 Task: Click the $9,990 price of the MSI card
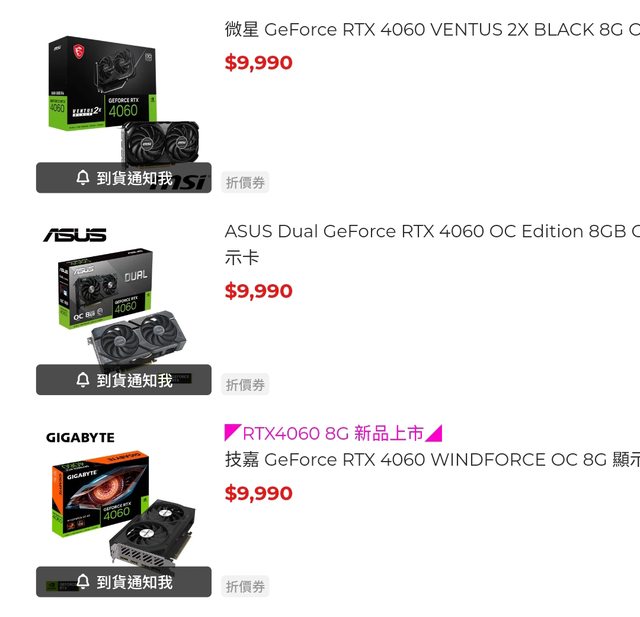(258, 62)
